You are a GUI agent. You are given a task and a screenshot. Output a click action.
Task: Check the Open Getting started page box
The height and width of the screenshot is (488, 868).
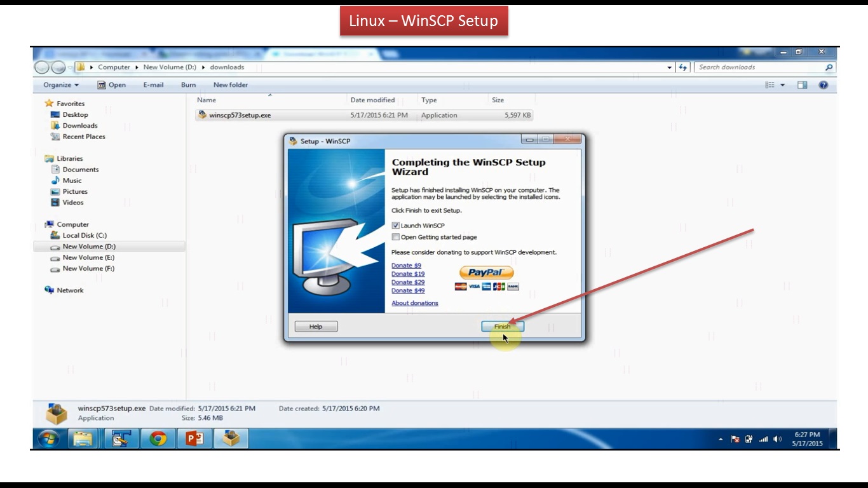pyautogui.click(x=396, y=237)
